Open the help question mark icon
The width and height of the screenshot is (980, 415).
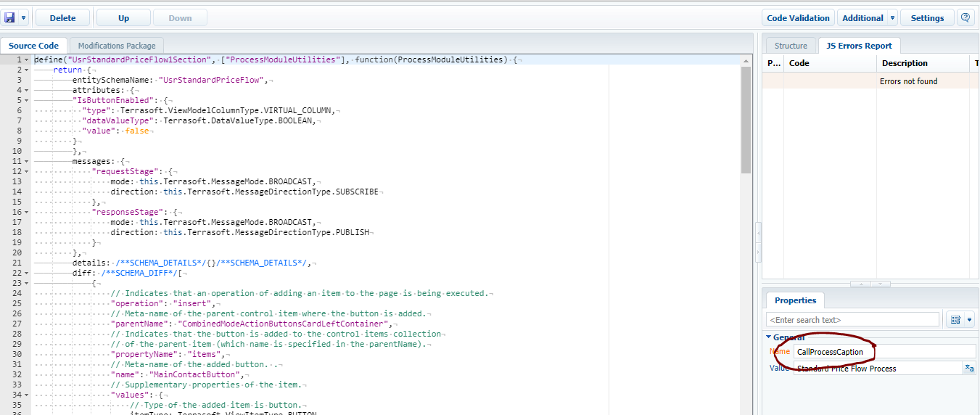[965, 17]
